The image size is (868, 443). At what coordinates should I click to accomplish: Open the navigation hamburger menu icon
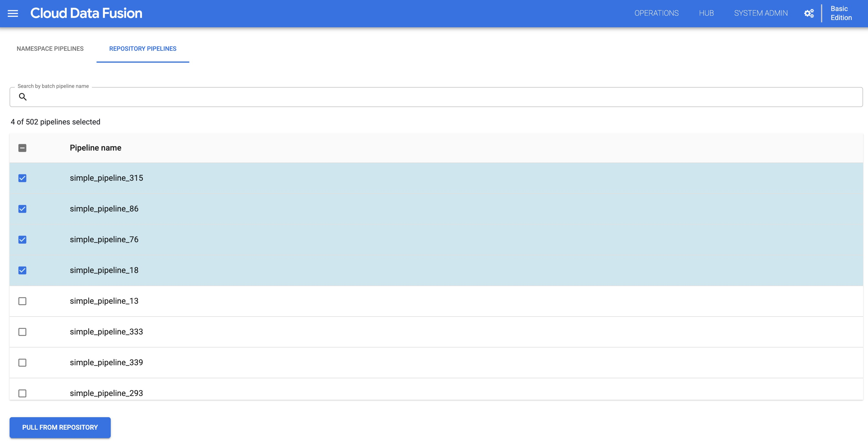(13, 13)
